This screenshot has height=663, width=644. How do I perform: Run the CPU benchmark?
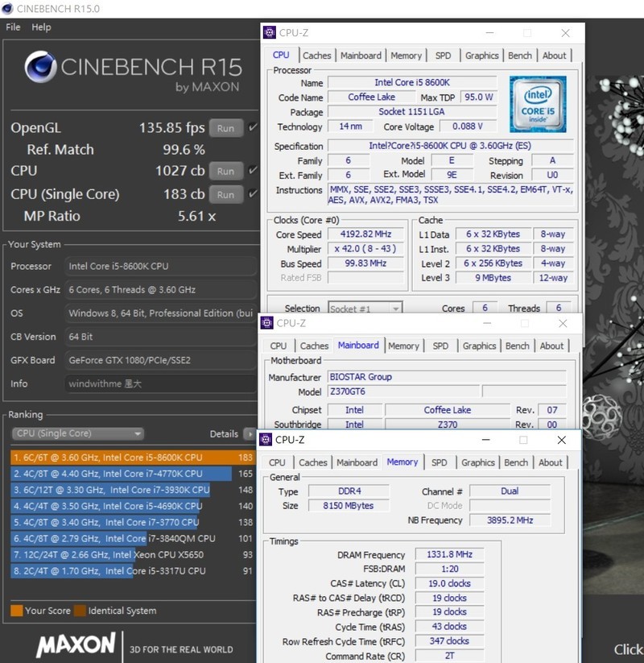225,171
